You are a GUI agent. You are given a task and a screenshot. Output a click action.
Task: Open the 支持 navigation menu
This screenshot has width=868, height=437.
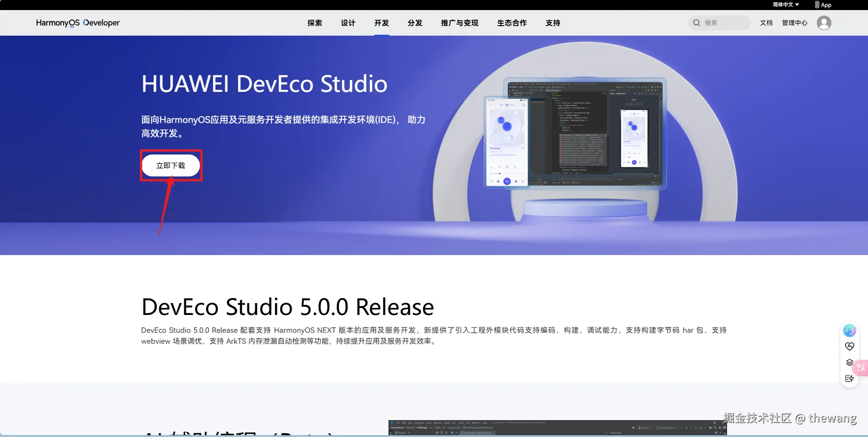pyautogui.click(x=553, y=23)
